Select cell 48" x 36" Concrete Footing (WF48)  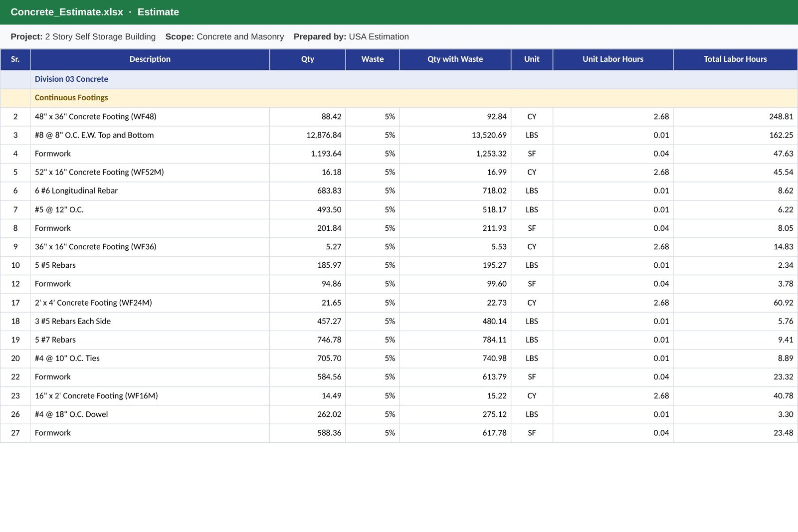(150, 117)
